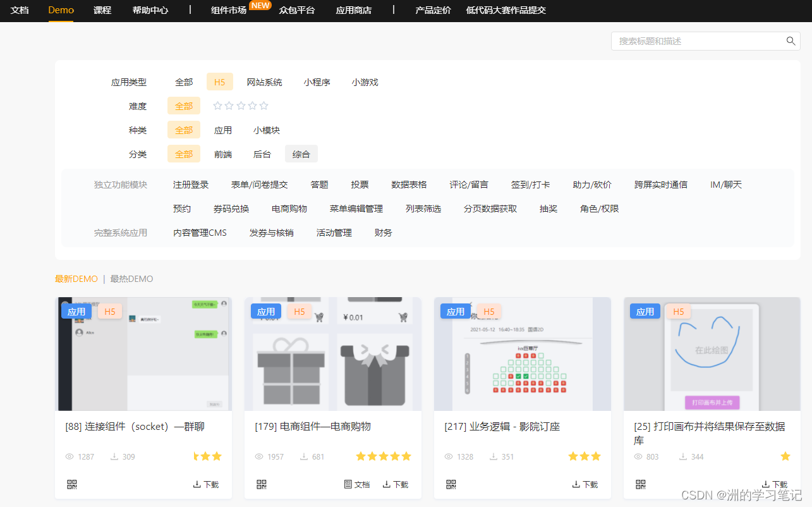Open 应用商店 in the top navigation

(354, 10)
